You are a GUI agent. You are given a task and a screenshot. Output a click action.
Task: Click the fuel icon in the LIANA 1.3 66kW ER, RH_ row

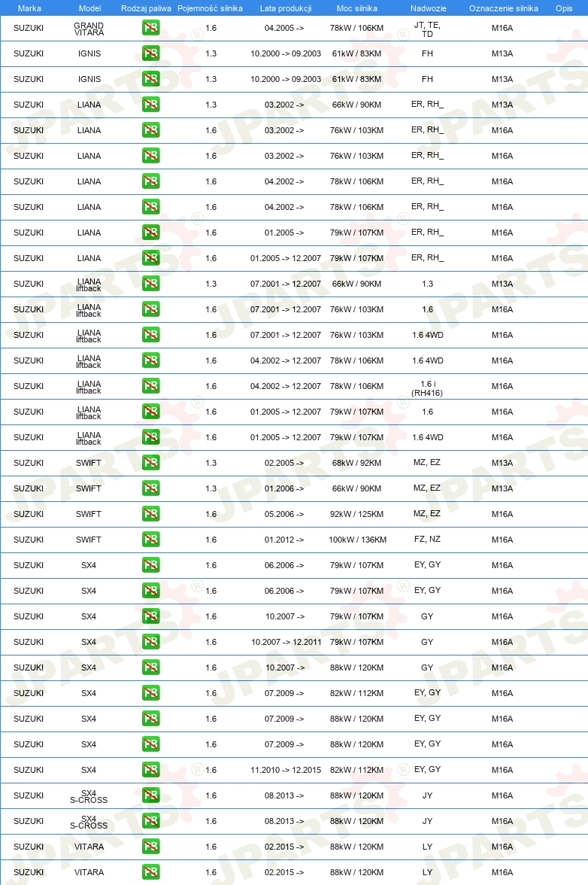pyautogui.click(x=150, y=105)
